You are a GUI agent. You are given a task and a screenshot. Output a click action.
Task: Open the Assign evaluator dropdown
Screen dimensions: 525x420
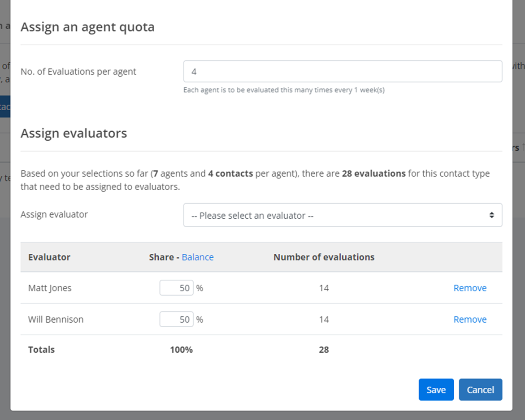click(343, 215)
